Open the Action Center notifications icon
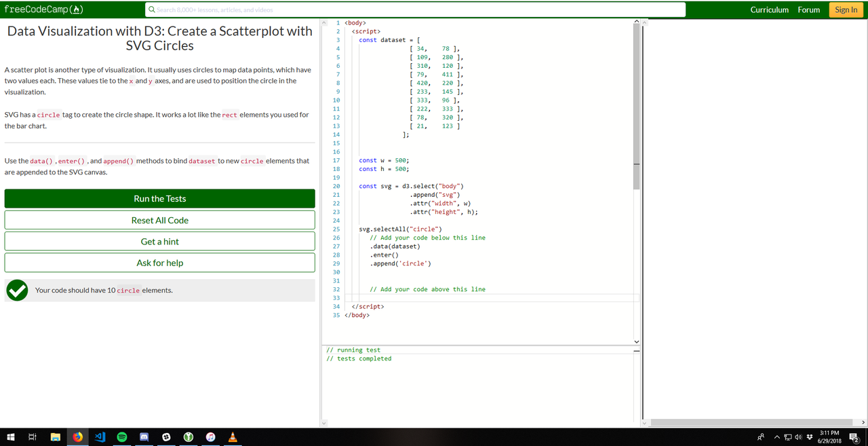The width and height of the screenshot is (868, 446). tap(854, 437)
